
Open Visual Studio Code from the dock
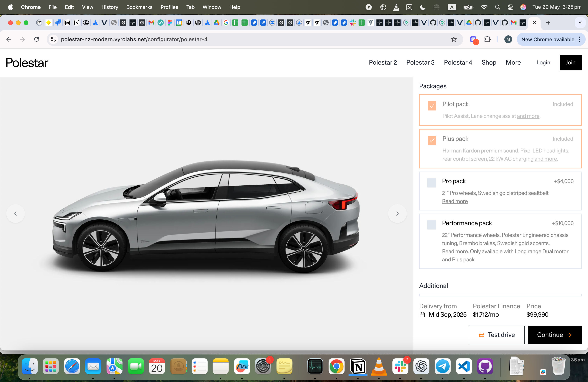(x=464, y=366)
